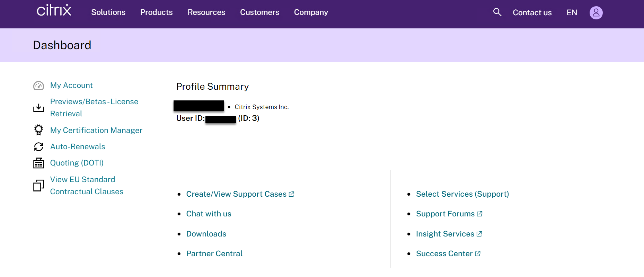Open the Solutions menu
The image size is (644, 277).
(108, 12)
